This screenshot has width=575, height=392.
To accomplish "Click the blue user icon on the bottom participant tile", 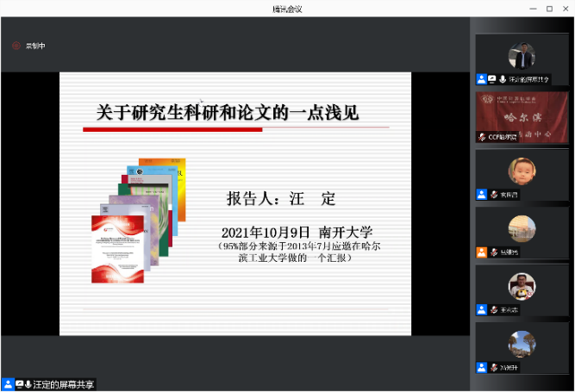I will pos(482,368).
